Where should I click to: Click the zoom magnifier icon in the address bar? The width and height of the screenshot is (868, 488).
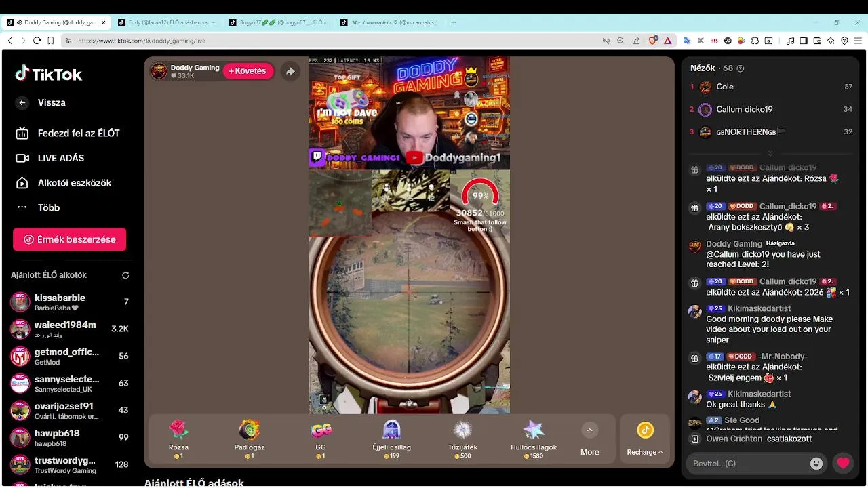tap(620, 41)
